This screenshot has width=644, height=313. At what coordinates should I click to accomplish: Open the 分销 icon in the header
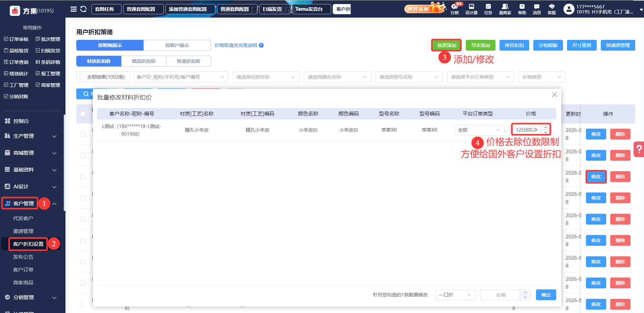pyautogui.click(x=455, y=9)
